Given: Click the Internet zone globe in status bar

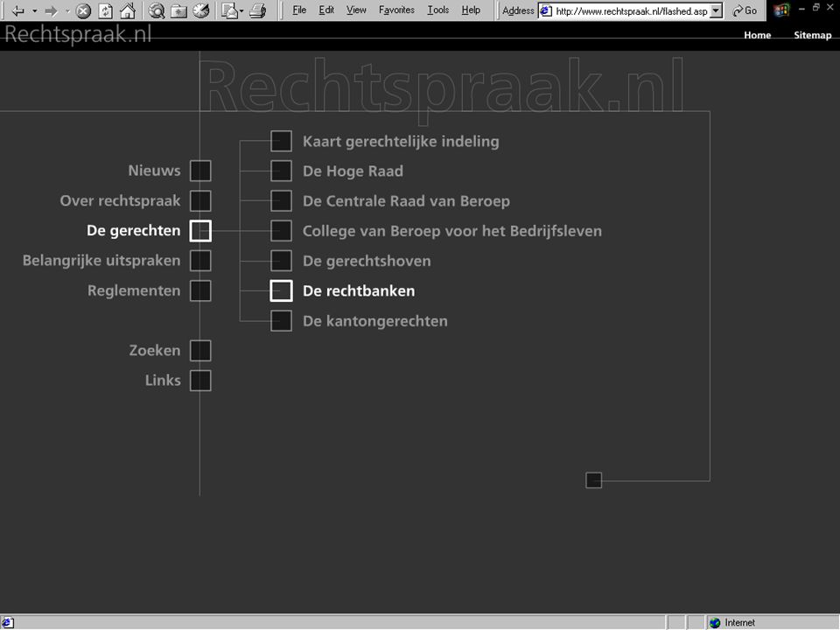Looking at the screenshot, I should (715, 622).
